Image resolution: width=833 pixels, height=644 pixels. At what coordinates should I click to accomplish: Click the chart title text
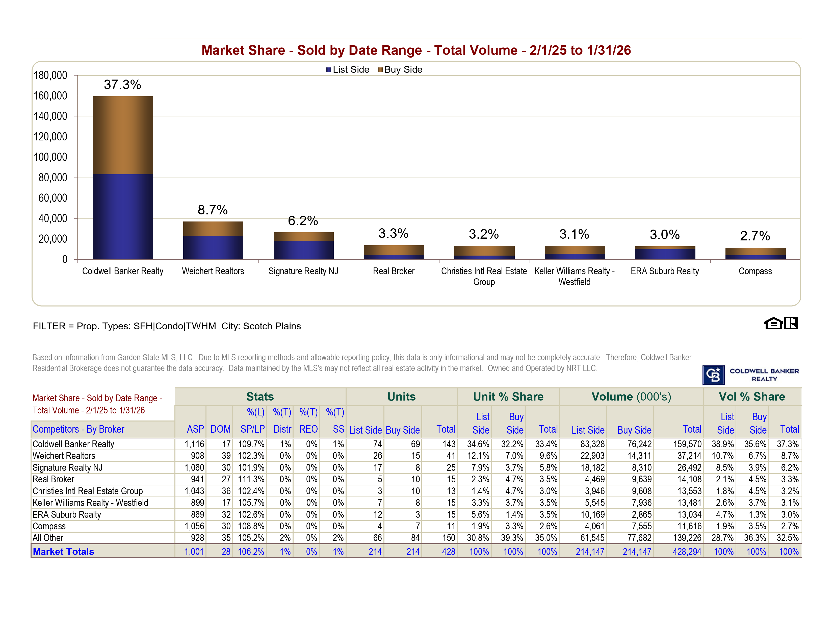416,50
